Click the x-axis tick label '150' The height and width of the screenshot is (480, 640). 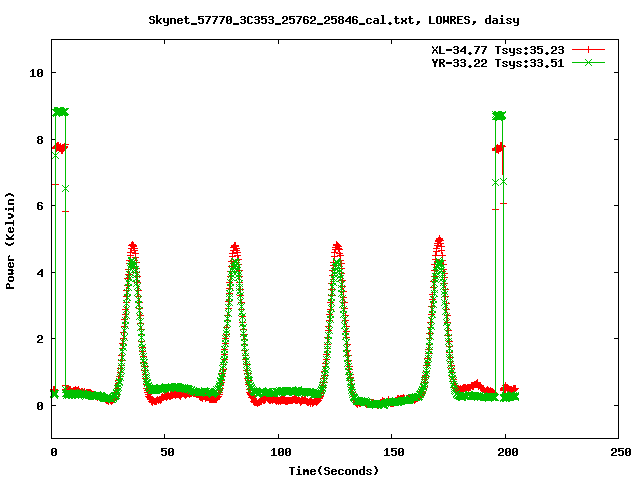click(x=394, y=452)
